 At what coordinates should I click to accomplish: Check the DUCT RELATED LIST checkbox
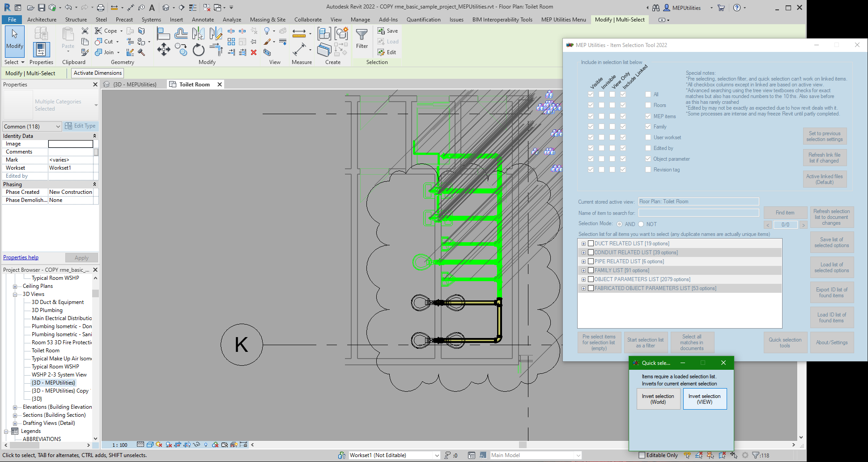(591, 244)
